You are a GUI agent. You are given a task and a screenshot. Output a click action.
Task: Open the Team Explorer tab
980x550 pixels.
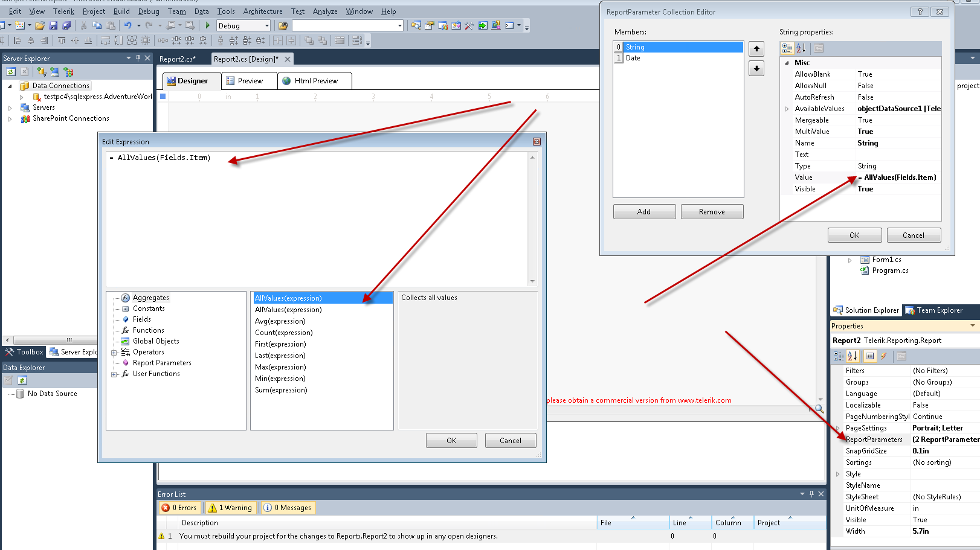pos(934,310)
